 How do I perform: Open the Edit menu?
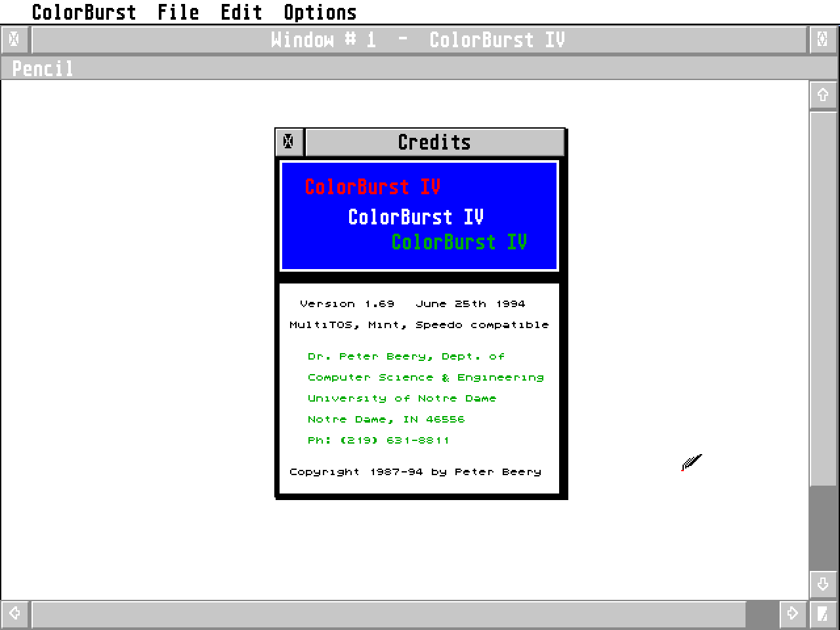click(x=241, y=12)
